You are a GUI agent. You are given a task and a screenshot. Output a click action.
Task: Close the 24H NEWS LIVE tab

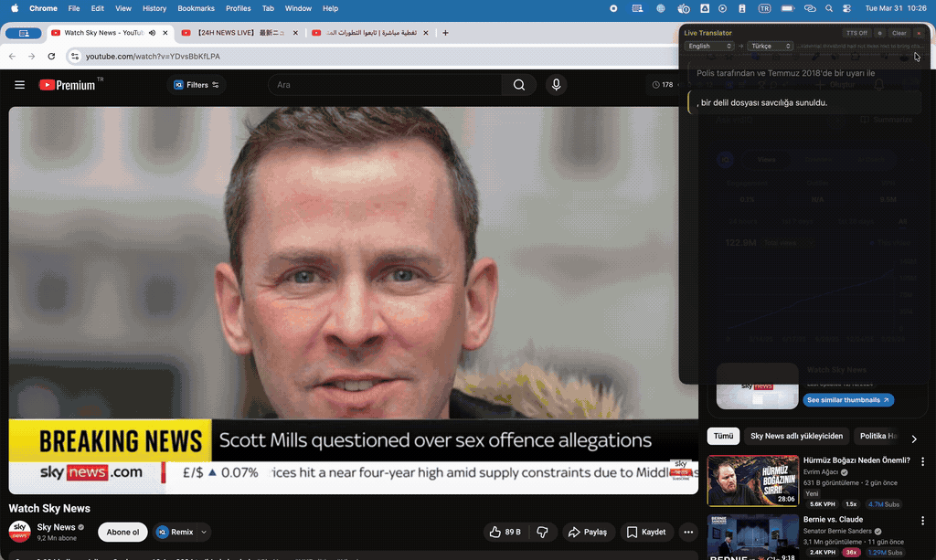click(295, 33)
